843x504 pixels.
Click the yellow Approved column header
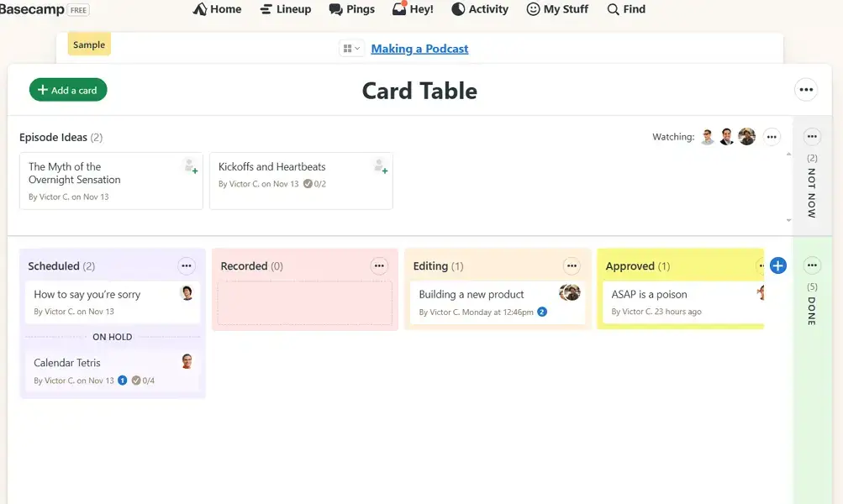(x=637, y=266)
